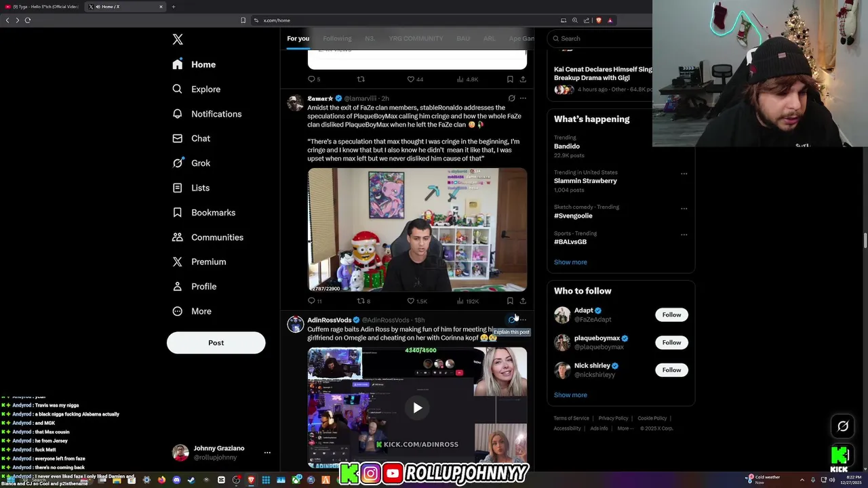Select the For you tab
This screenshot has width=868, height=488.
(x=298, y=39)
